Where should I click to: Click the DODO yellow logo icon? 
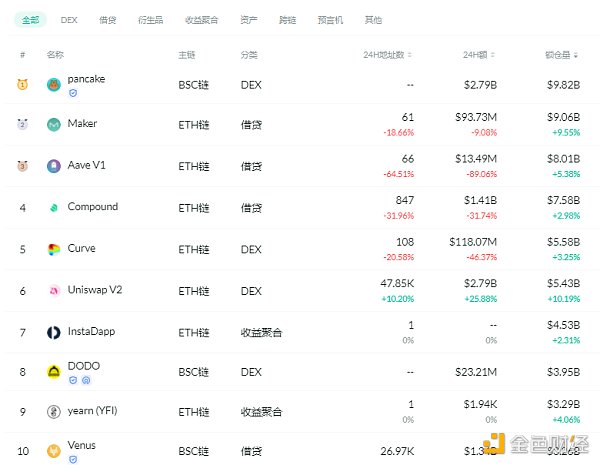click(54, 372)
